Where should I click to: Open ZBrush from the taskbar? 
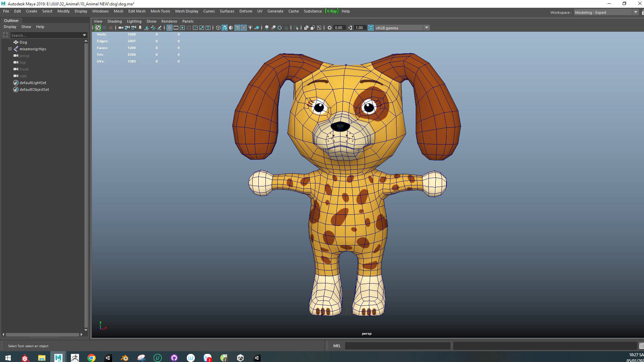[75, 358]
